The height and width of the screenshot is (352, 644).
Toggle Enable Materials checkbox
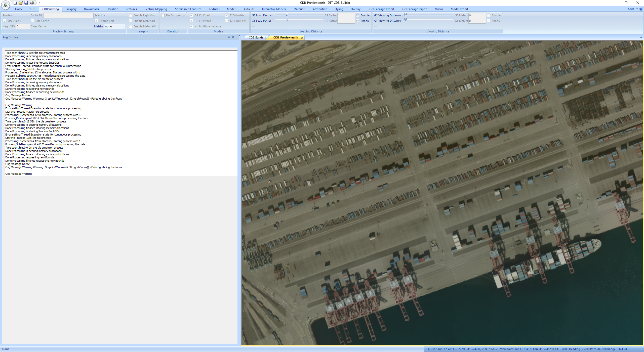click(130, 21)
